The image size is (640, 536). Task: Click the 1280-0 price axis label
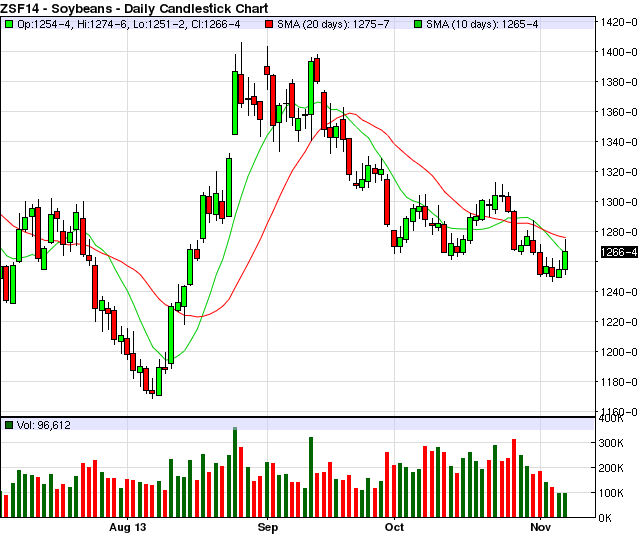(x=618, y=232)
